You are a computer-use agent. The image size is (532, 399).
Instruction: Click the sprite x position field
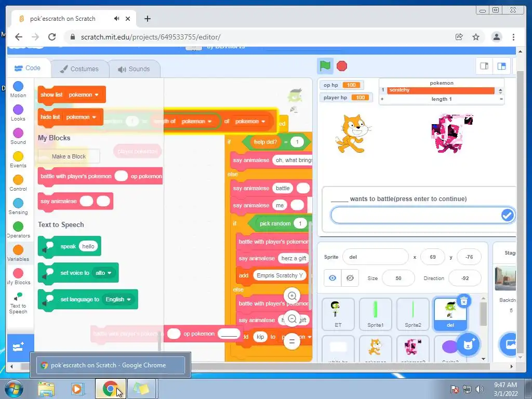pos(432,257)
